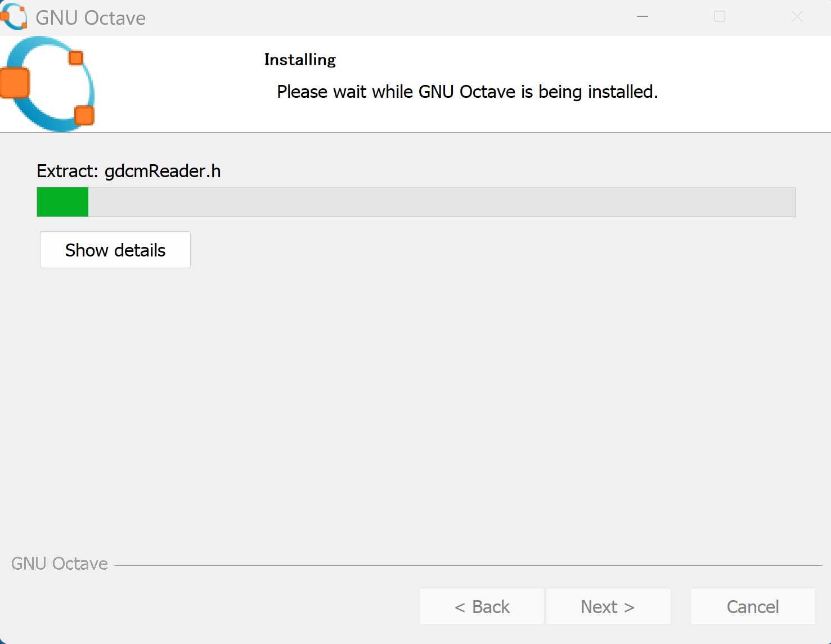This screenshot has width=831, height=644.
Task: Click the < Back button
Action: click(x=482, y=606)
